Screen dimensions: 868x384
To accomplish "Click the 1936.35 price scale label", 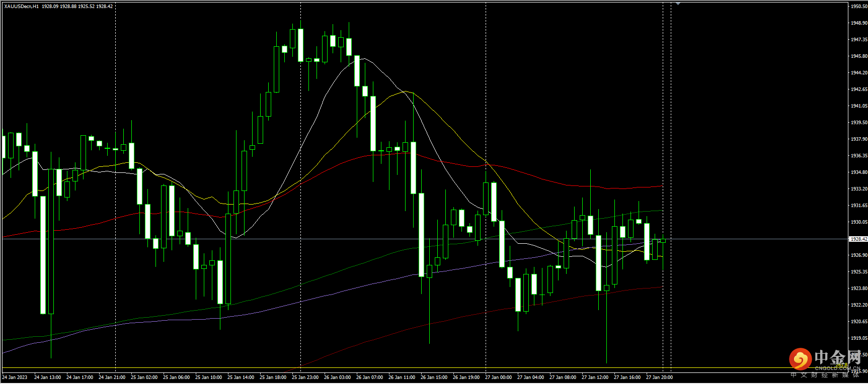I will (859, 156).
